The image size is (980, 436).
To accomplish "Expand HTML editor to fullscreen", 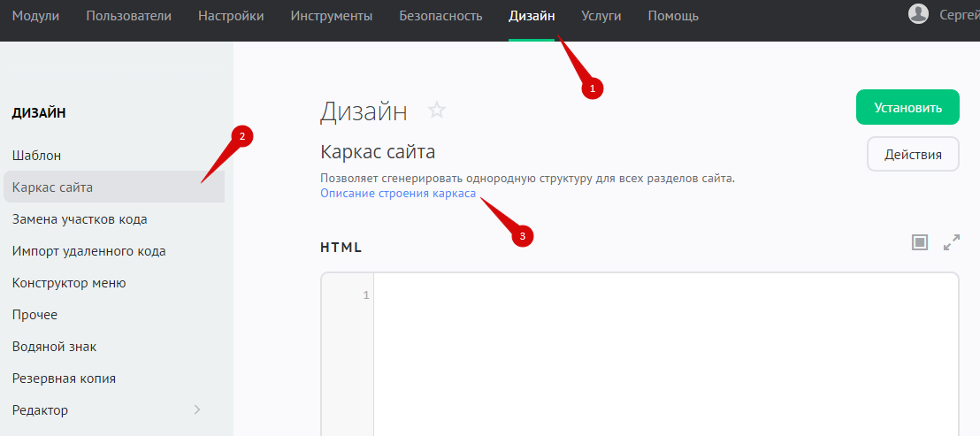I will pos(952,242).
